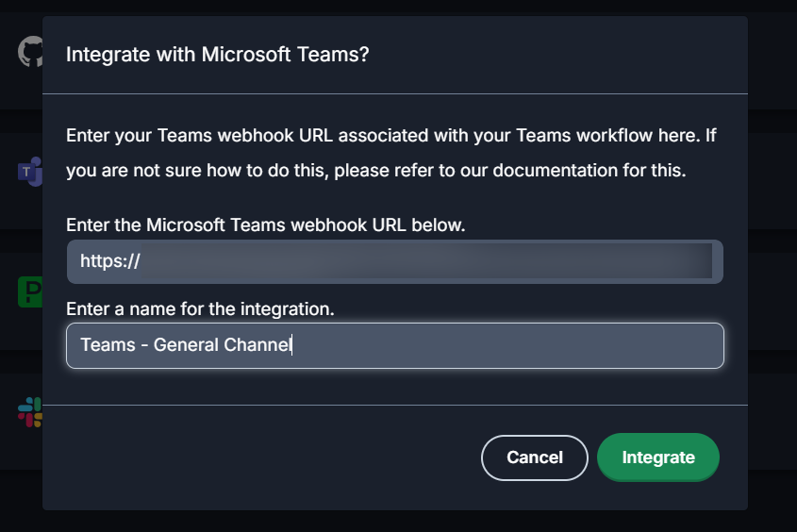Click the green P icon behind the dialog
797x532 pixels.
pos(30,292)
